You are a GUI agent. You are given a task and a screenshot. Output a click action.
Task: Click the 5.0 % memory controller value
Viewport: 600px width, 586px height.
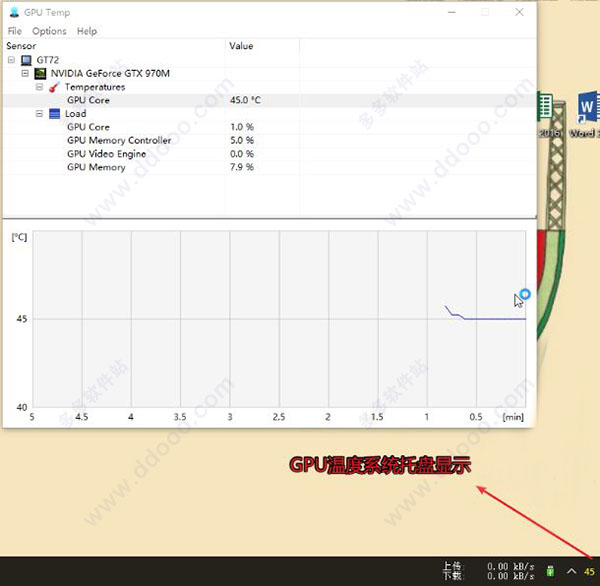[x=242, y=140]
